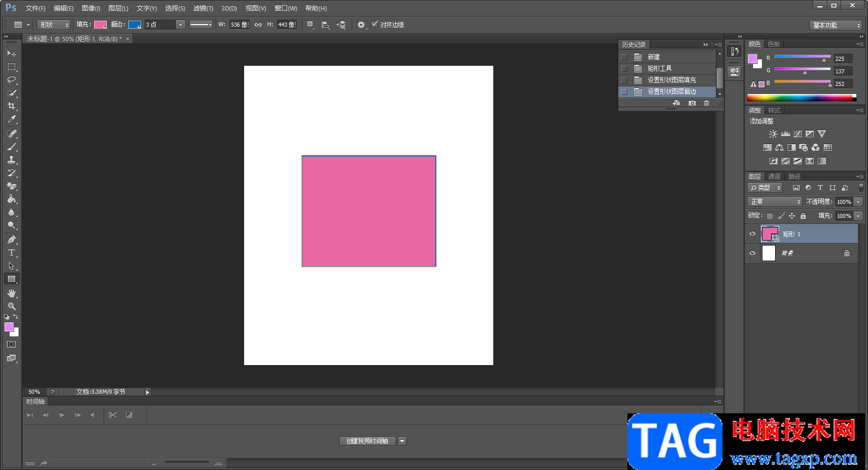Toggle Quick Mask mode icon

pos(12,344)
